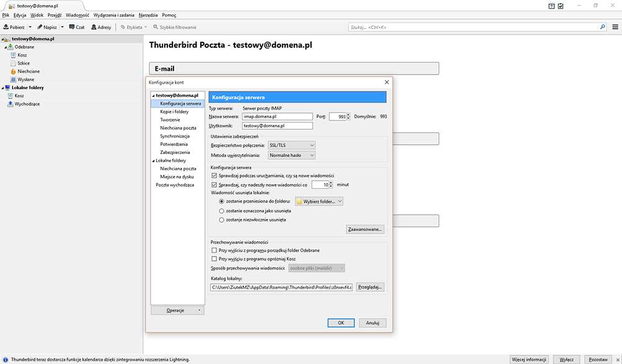This screenshot has width=622, height=364.
Task: Collapse testowy@domena.pl in folder pane
Action: pos(2,39)
